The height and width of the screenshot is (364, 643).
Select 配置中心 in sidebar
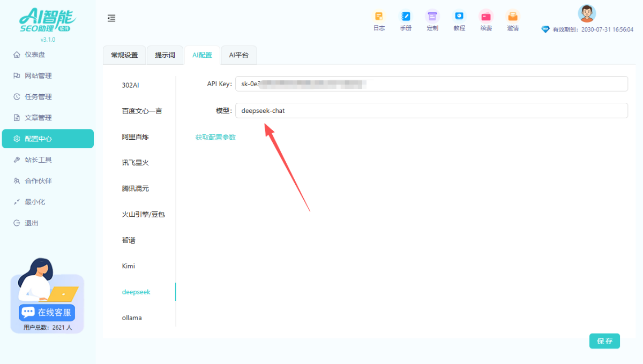pyautogui.click(x=48, y=139)
